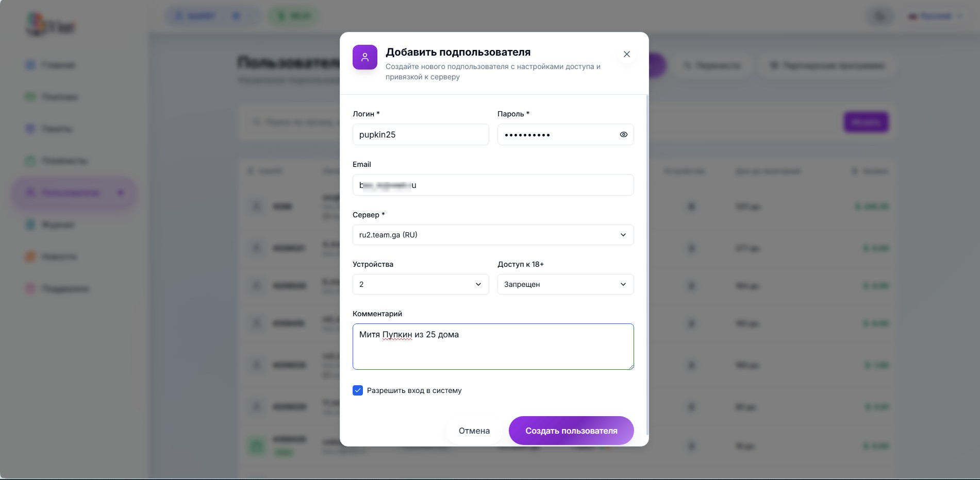Focus the Логин input field
This screenshot has height=480, width=980.
(420, 134)
